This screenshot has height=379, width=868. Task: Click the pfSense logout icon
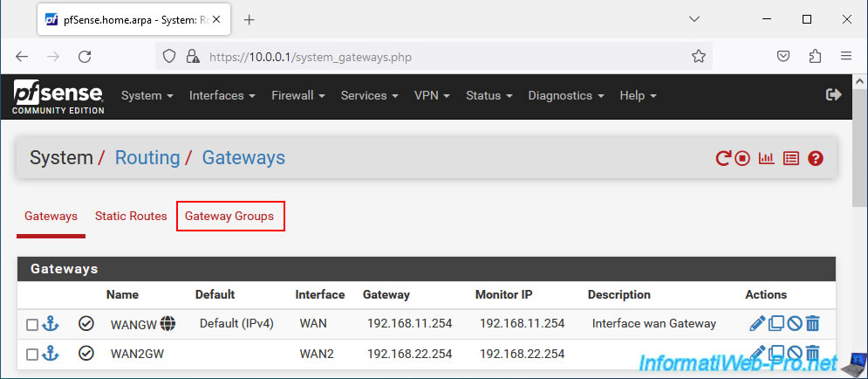coord(834,94)
